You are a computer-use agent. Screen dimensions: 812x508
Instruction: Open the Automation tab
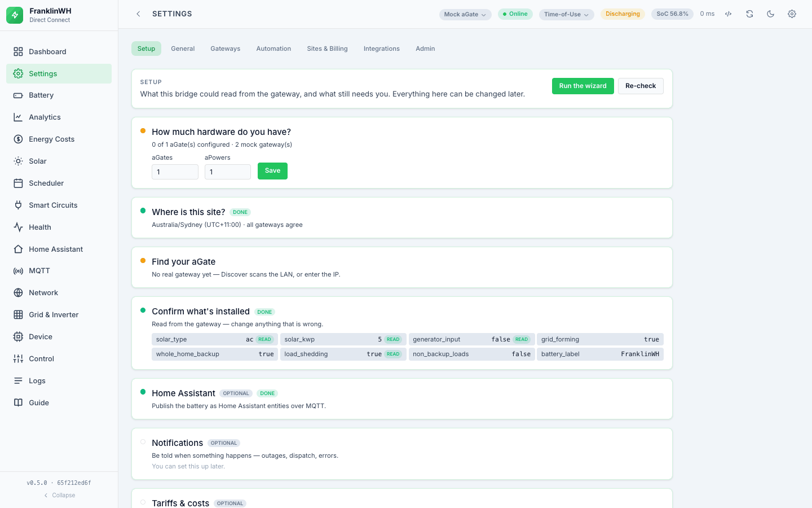pos(273,49)
